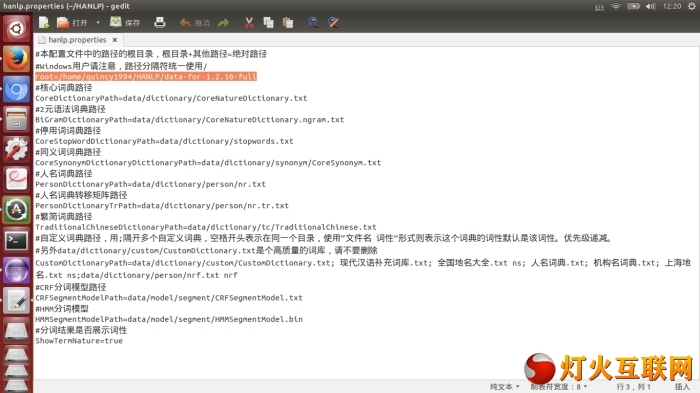The image size is (700, 393).
Task: Open System Settings from the dock
Action: click(x=17, y=149)
